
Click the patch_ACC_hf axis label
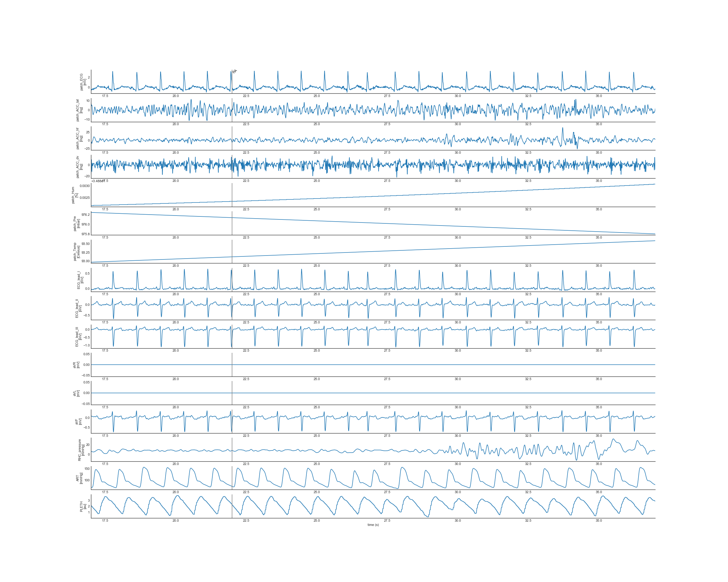point(79,139)
